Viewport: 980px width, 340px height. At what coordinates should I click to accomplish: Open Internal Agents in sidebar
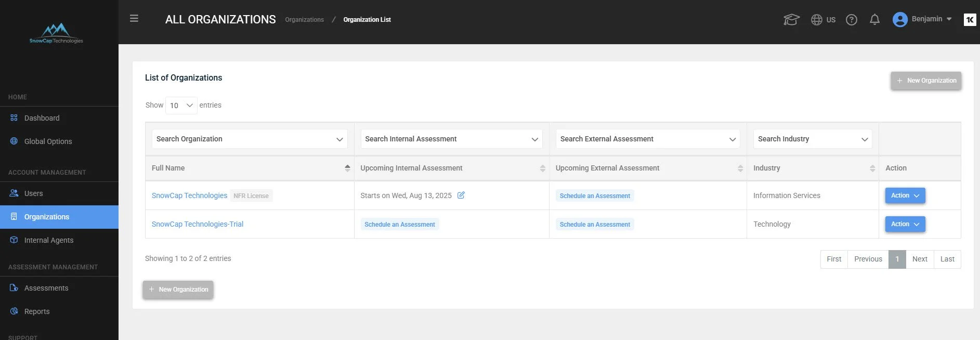[x=59, y=240]
